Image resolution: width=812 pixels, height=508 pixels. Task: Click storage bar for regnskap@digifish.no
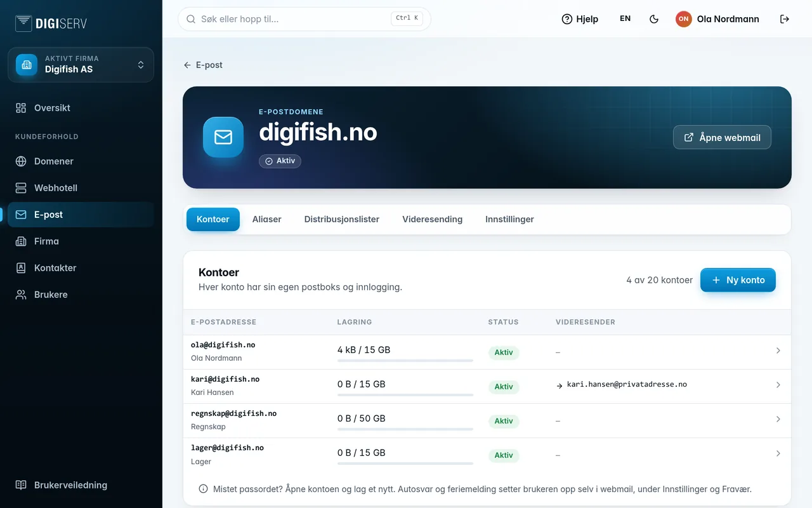pyautogui.click(x=405, y=429)
